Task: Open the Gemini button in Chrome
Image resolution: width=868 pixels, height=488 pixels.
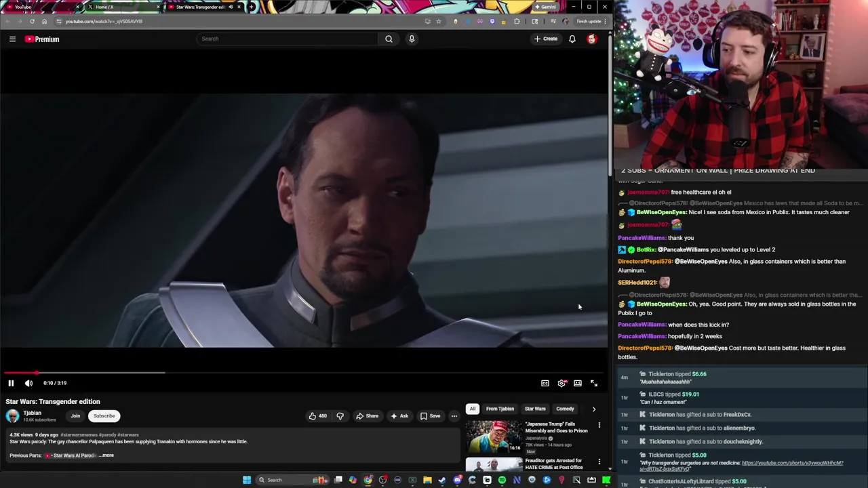Action: tap(545, 7)
